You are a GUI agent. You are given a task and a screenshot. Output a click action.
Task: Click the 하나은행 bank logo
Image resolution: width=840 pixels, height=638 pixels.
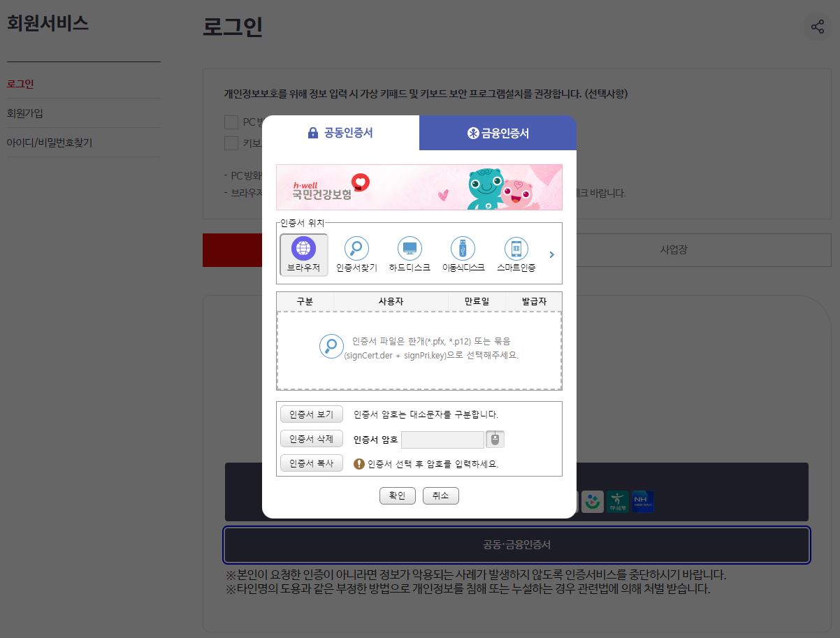tap(616, 501)
